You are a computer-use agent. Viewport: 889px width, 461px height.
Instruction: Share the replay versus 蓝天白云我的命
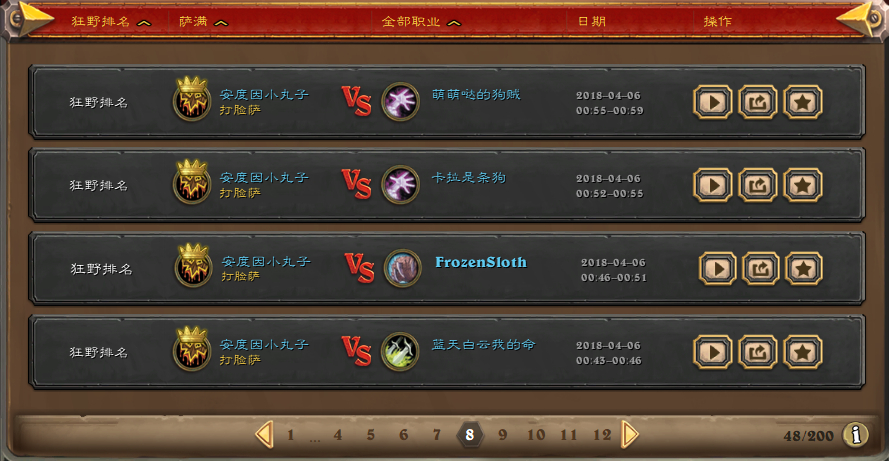pos(758,352)
